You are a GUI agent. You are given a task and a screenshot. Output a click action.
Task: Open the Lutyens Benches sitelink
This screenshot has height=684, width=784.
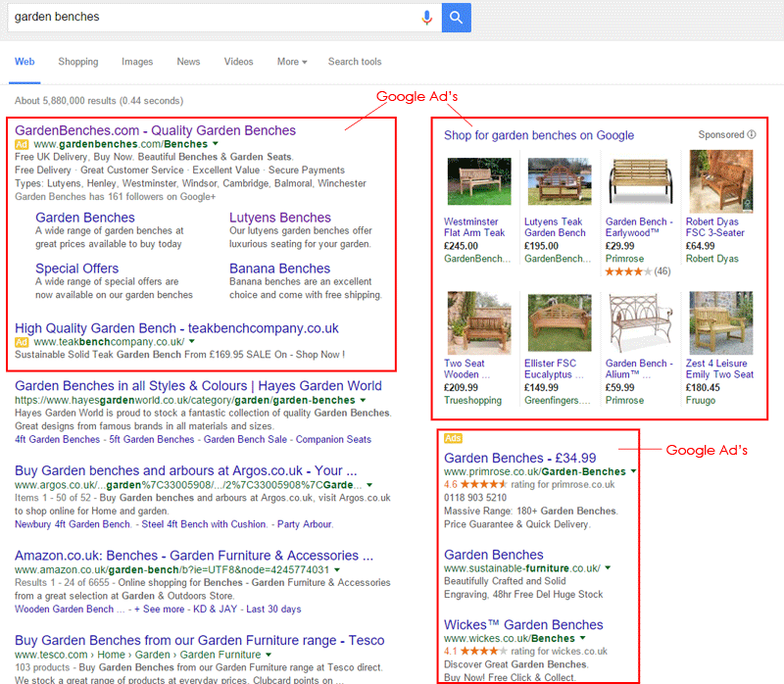pos(280,218)
